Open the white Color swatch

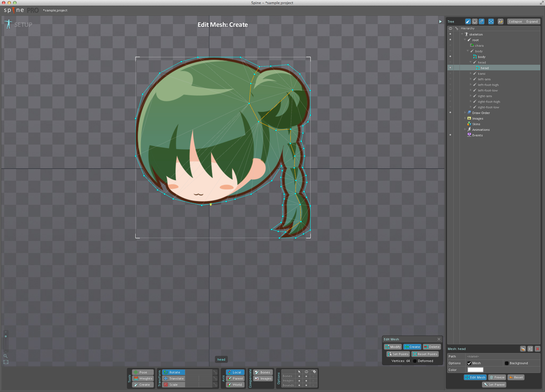tap(475, 370)
